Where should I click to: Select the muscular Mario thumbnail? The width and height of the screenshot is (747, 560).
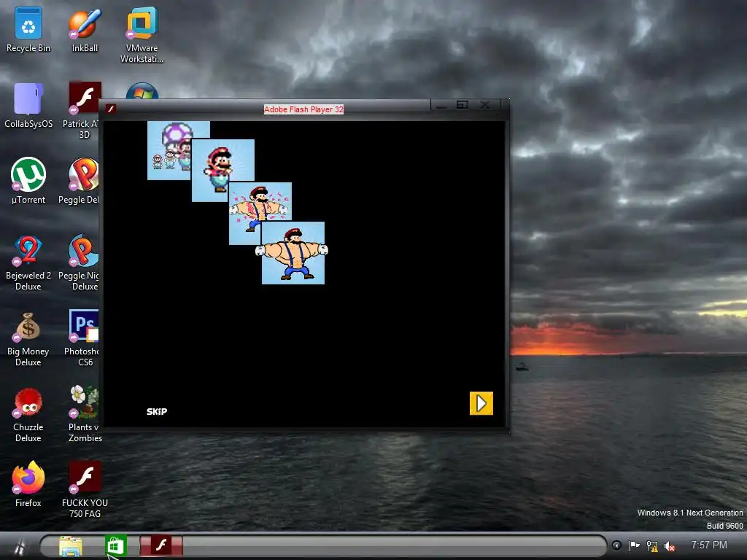pyautogui.click(x=293, y=253)
